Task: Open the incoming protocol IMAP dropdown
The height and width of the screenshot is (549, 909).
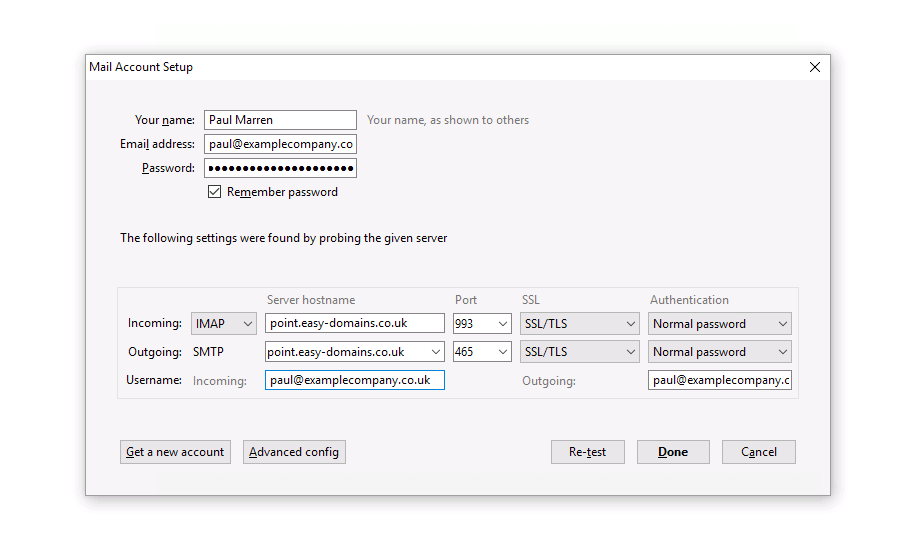Action: (224, 323)
